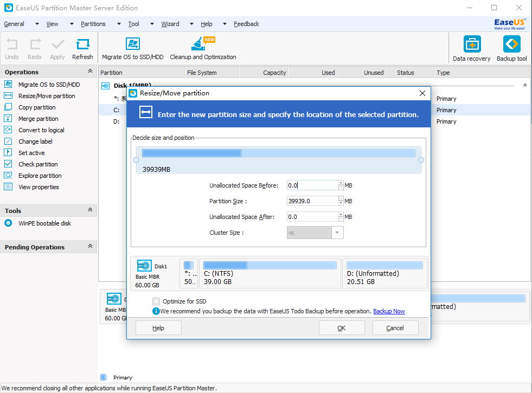Screen dimensions: 532x393
Task: Open the Partitions menu
Action: pyautogui.click(x=93, y=24)
